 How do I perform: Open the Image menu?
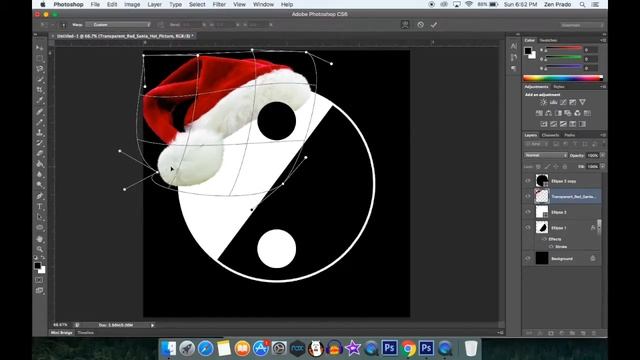[132, 4]
